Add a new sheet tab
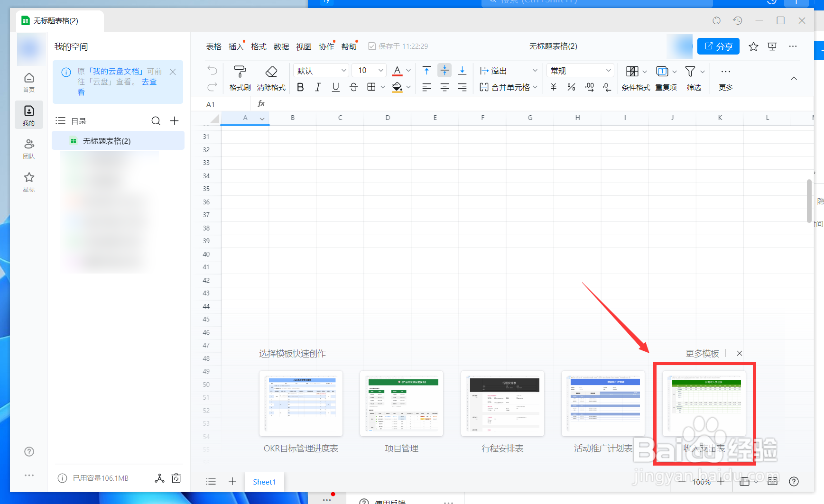824x504 pixels. pyautogui.click(x=232, y=481)
